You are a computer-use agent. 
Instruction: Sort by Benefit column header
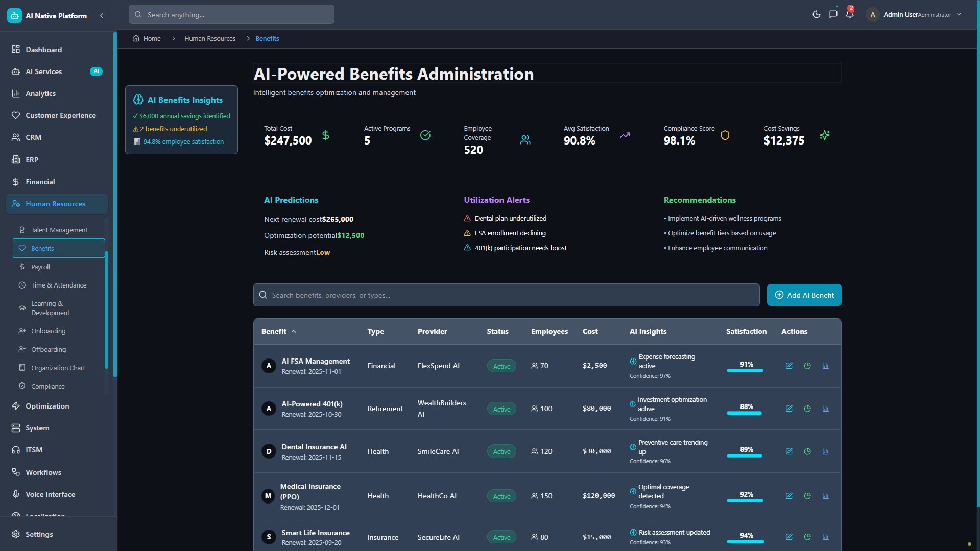(278, 332)
